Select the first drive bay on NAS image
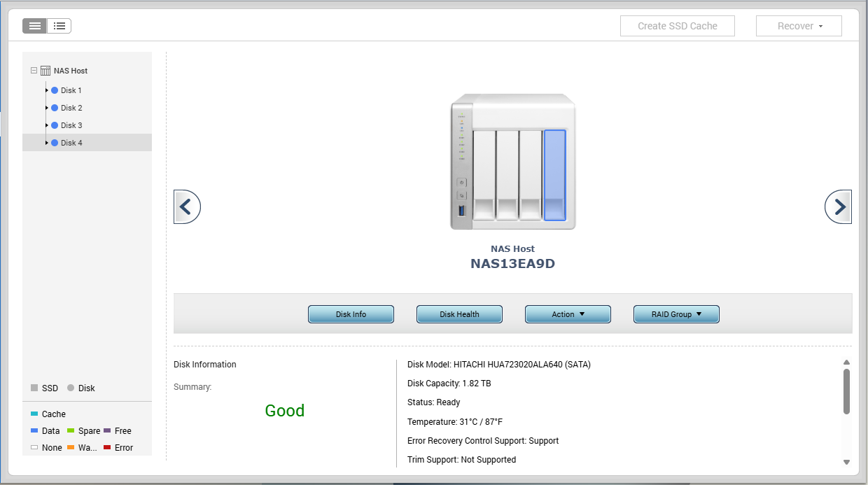Viewport: 868px width, 485px height. pyautogui.click(x=484, y=175)
